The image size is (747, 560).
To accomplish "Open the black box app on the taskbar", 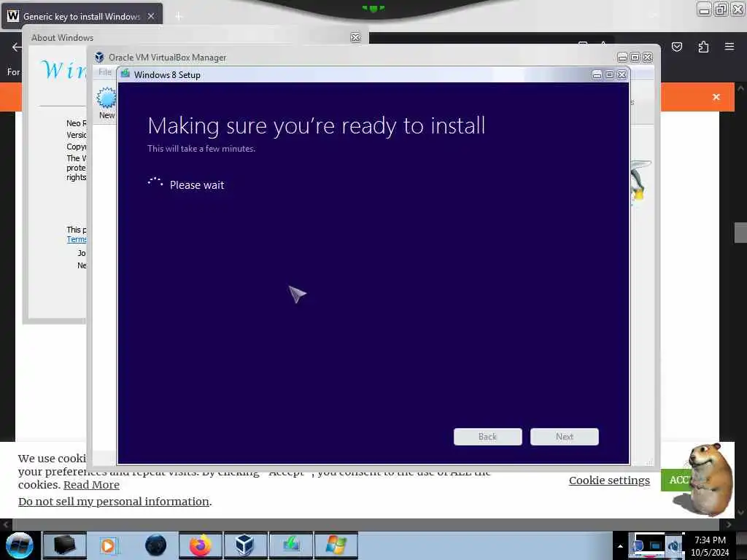I will (x=64, y=545).
